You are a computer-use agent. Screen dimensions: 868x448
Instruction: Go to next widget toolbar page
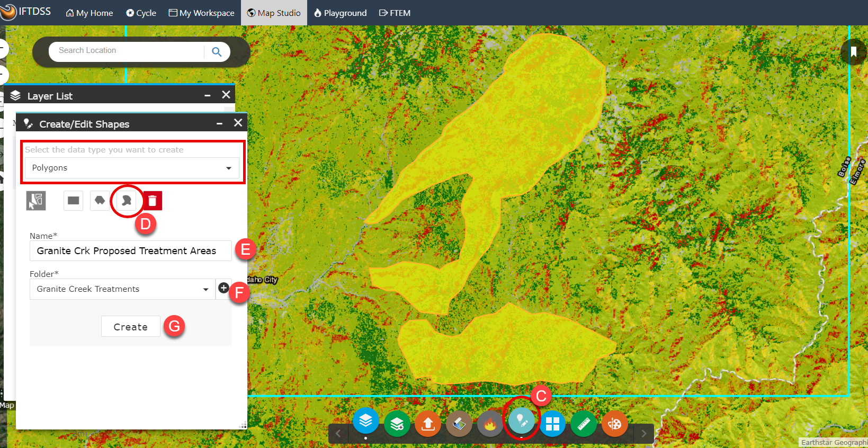point(644,434)
